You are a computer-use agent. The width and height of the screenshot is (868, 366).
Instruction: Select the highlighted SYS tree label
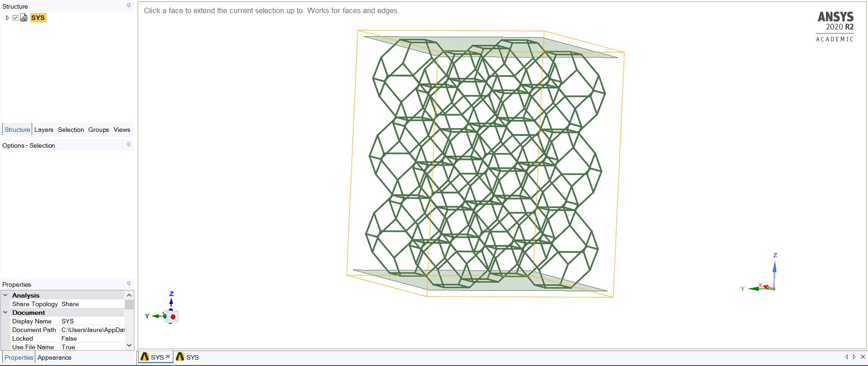tap(38, 18)
